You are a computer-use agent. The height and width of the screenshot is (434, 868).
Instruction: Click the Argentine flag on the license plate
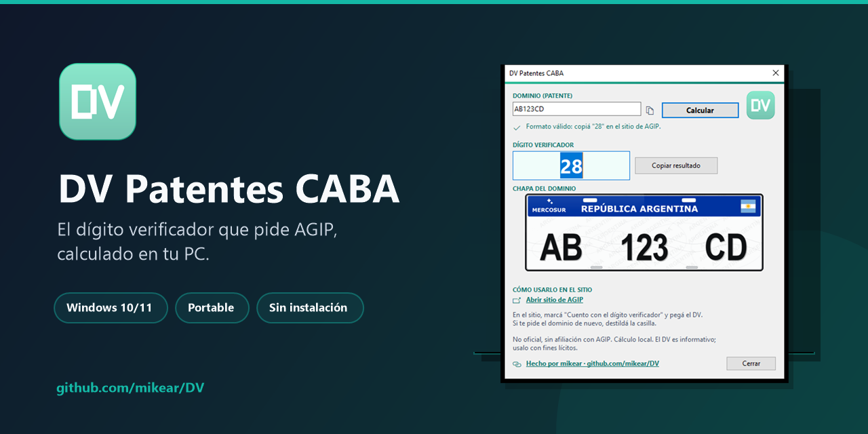pyautogui.click(x=749, y=205)
